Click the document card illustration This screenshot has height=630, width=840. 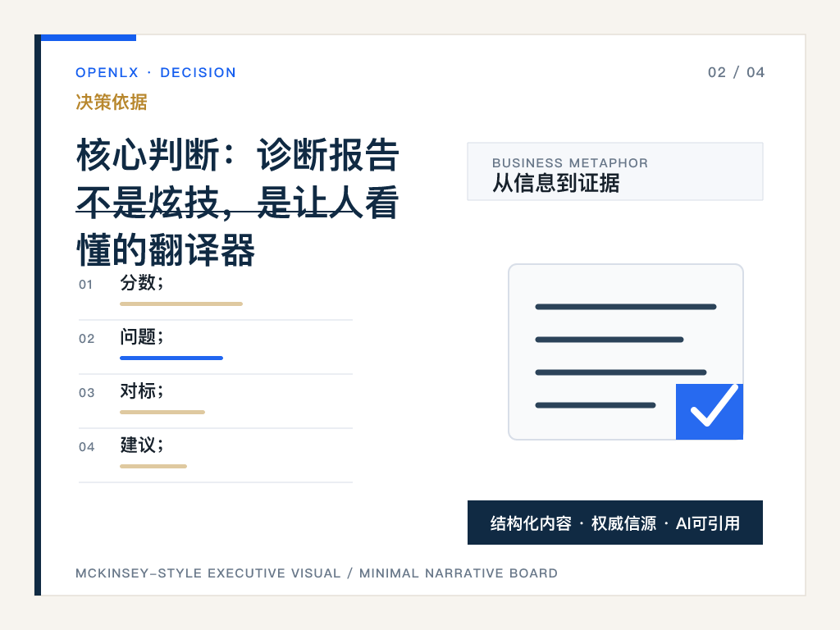[x=626, y=351]
